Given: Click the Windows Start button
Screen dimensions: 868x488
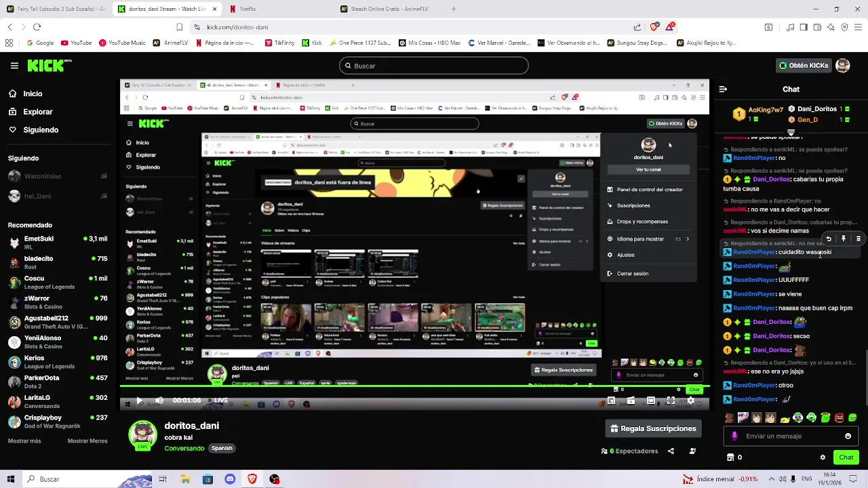Looking at the screenshot, I should coord(11,479).
